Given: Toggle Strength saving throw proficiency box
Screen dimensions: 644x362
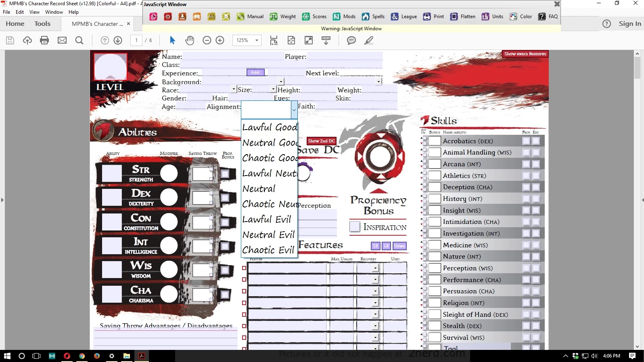Looking at the screenshot, I should pyautogui.click(x=225, y=174).
